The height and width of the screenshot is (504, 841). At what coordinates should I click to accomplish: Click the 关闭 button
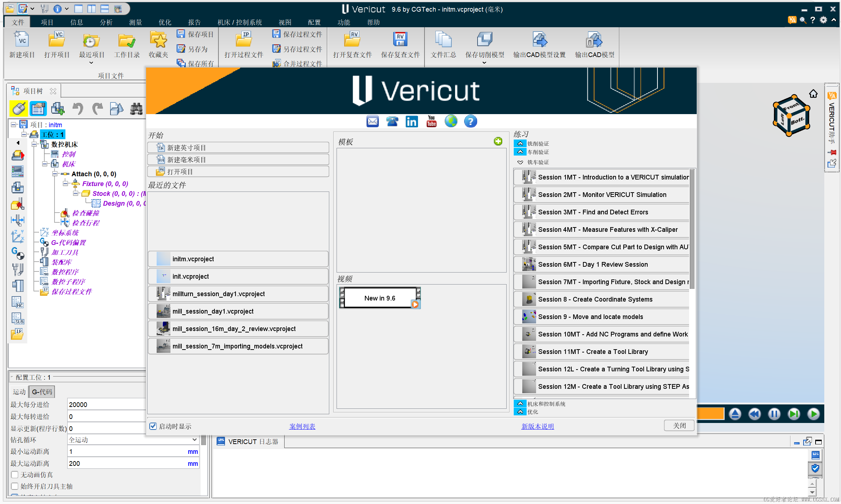point(679,426)
